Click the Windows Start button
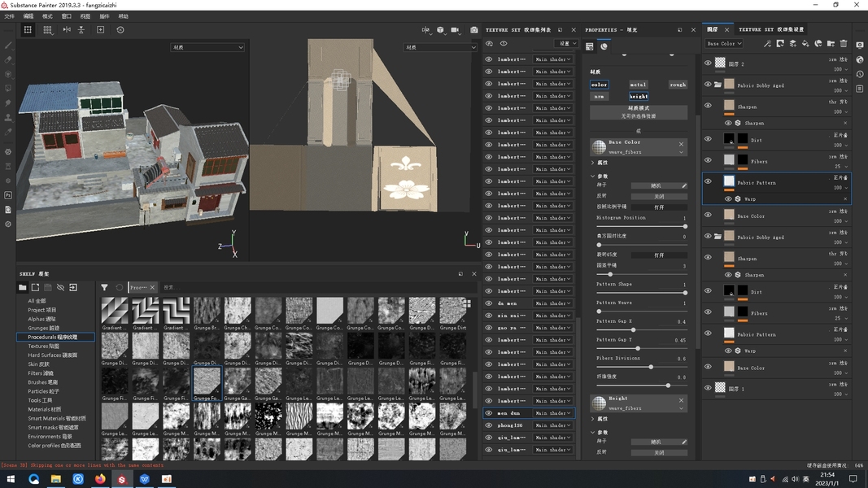The image size is (868, 488). coord(11,479)
